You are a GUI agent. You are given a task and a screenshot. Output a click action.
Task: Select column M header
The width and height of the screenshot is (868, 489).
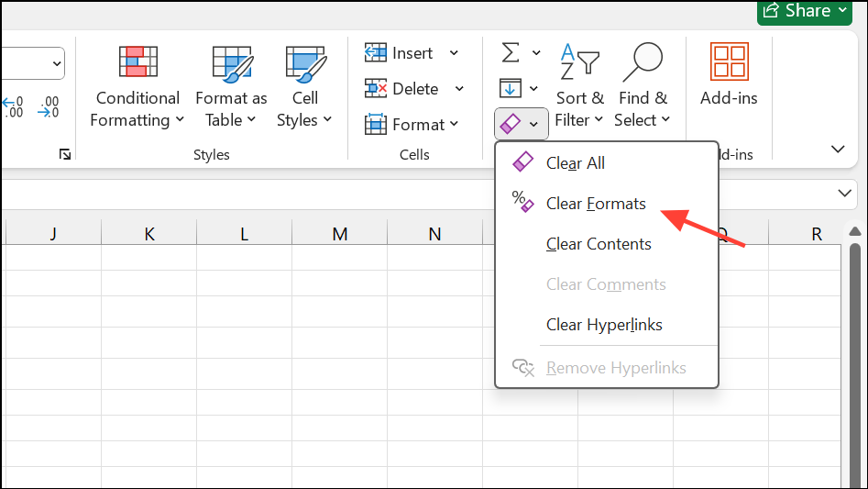click(340, 234)
